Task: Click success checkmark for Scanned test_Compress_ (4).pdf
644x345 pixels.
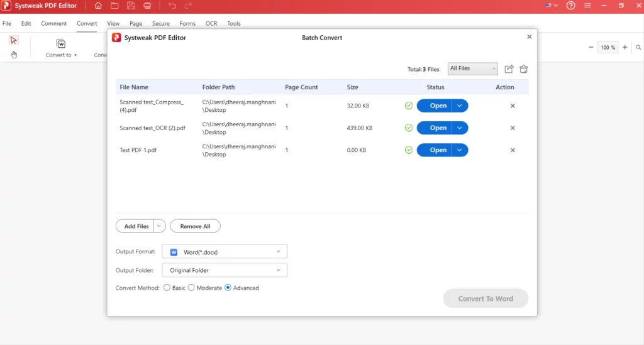Action: click(409, 106)
